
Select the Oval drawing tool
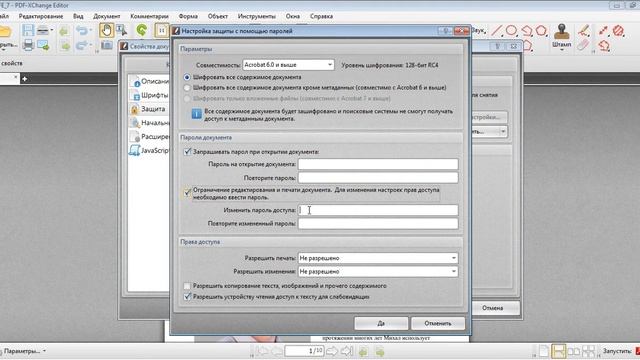[511, 30]
